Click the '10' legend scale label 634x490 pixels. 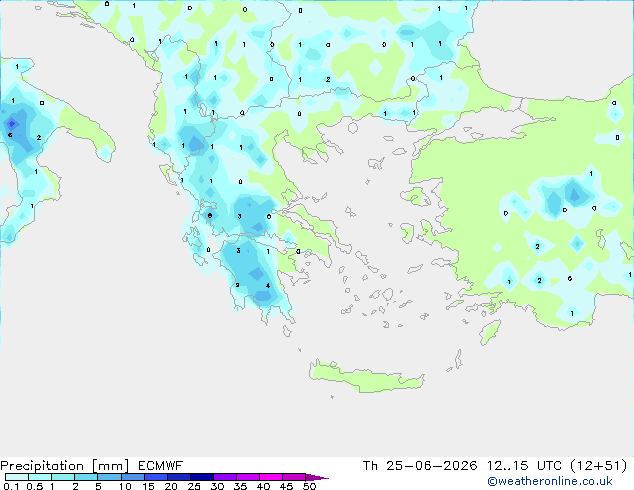[x=125, y=486]
